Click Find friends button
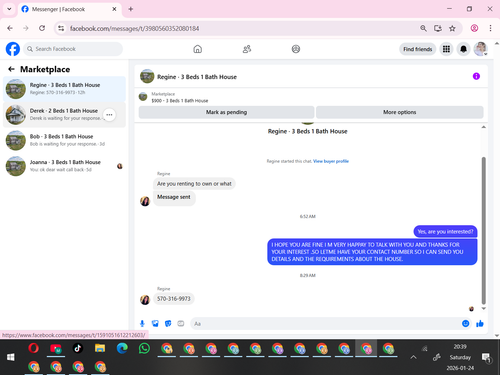Viewport: 500px width, 375px height. tap(418, 49)
